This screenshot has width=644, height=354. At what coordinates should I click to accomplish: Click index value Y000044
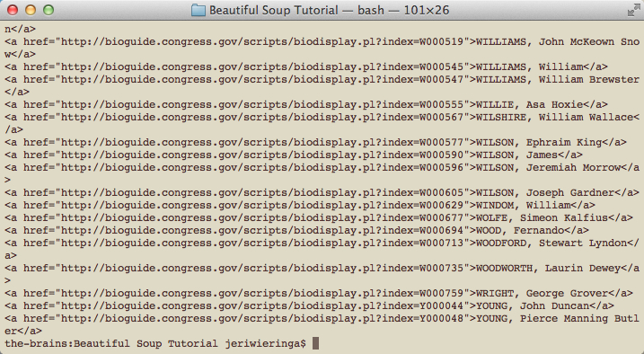click(x=441, y=305)
